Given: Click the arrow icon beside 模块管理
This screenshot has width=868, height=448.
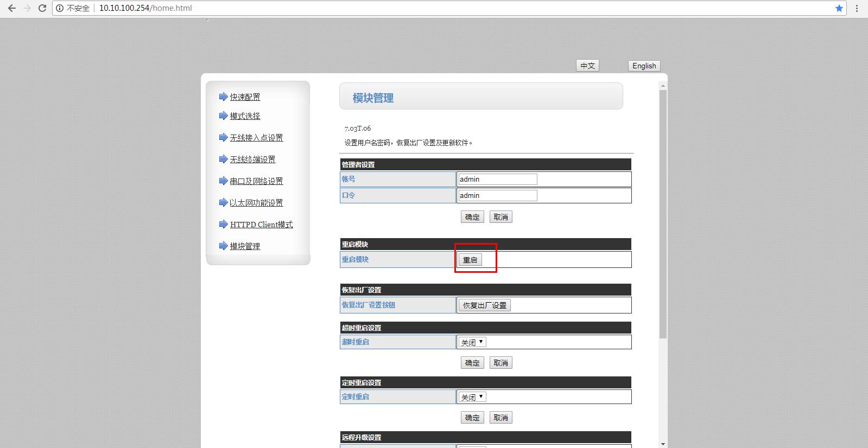Looking at the screenshot, I should point(223,246).
